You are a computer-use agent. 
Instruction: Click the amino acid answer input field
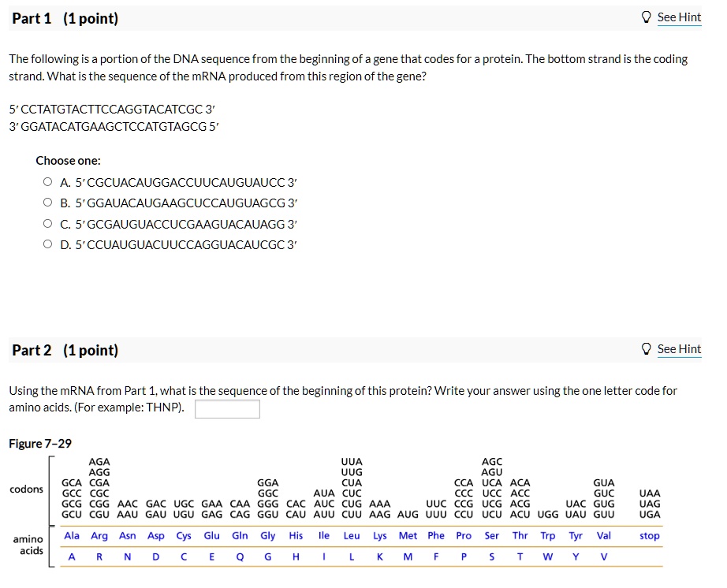click(x=229, y=408)
